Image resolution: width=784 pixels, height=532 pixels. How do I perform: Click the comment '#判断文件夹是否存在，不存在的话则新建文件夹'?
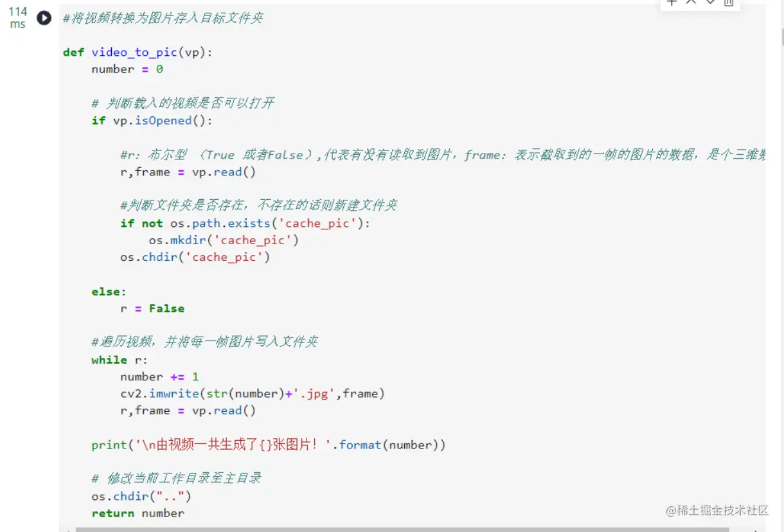coord(259,206)
